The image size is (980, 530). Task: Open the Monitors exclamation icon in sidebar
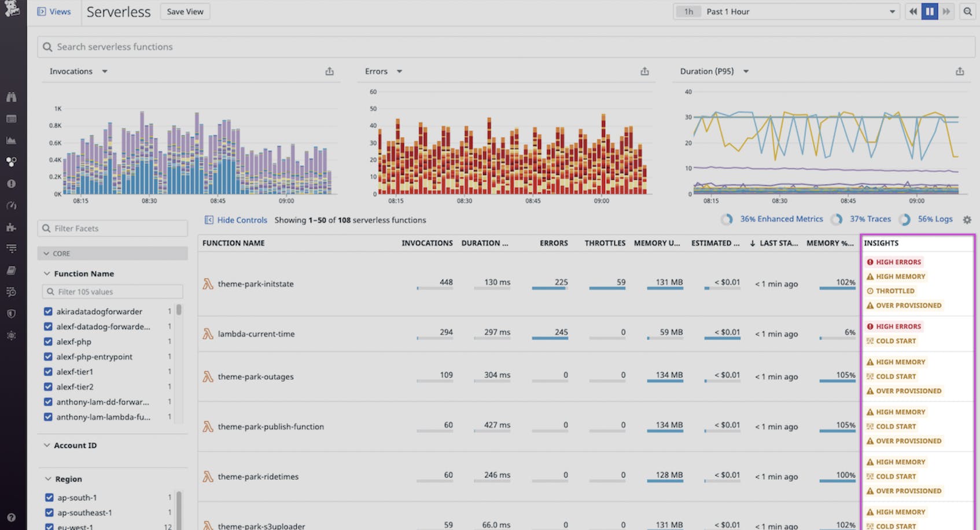11,183
